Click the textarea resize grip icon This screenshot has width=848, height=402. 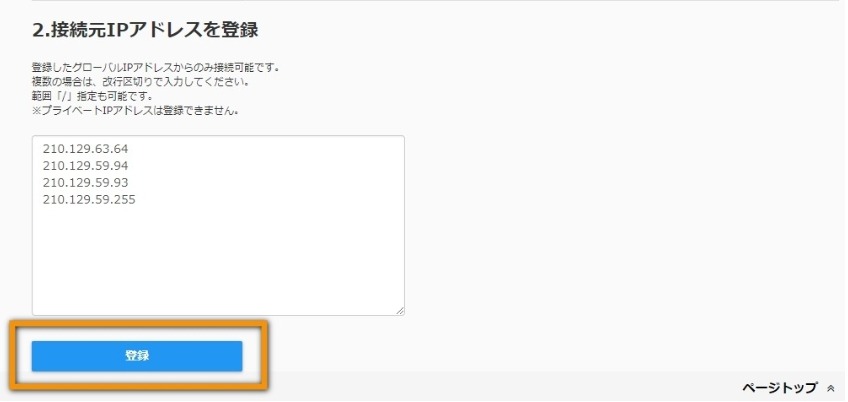tap(400, 311)
